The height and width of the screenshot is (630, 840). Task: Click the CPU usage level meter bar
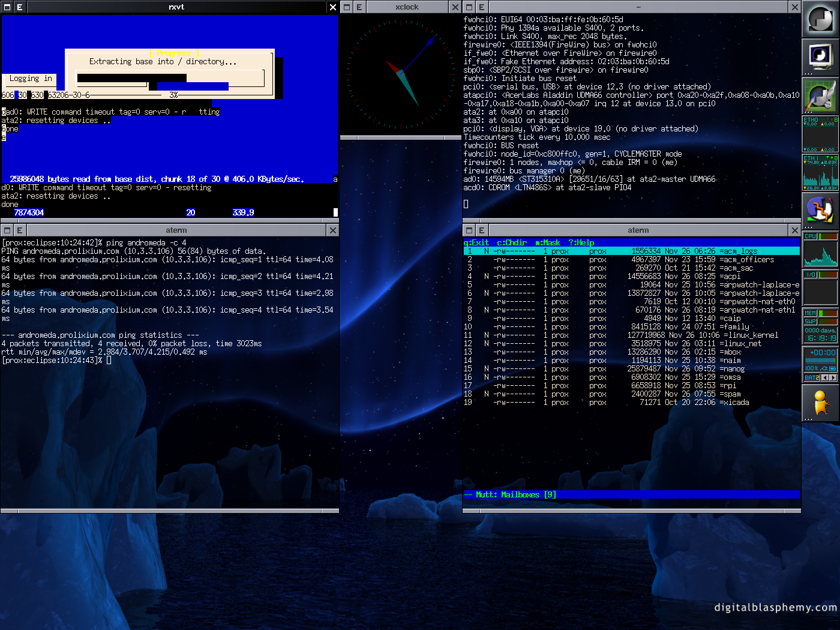coord(828,236)
